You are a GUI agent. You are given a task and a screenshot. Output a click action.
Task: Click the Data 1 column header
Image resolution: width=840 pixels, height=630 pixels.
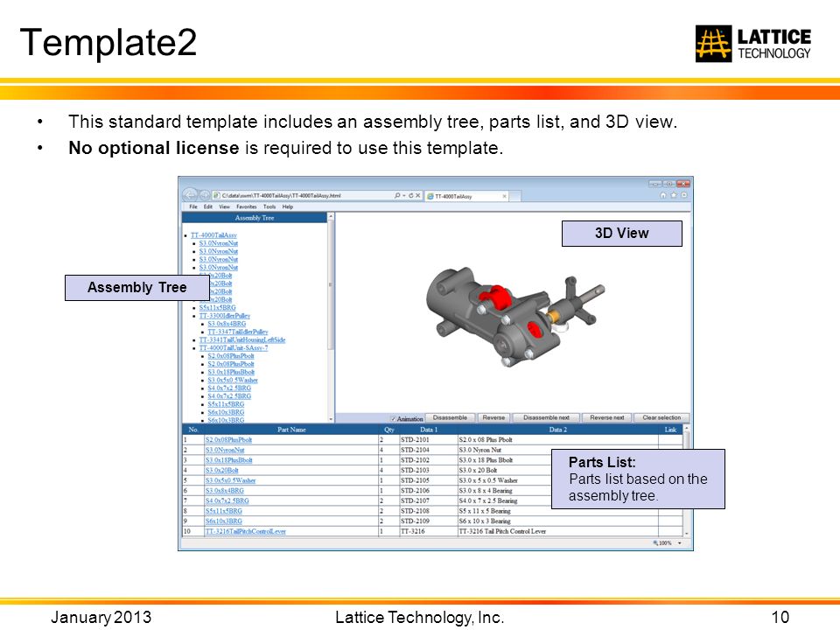(429, 430)
